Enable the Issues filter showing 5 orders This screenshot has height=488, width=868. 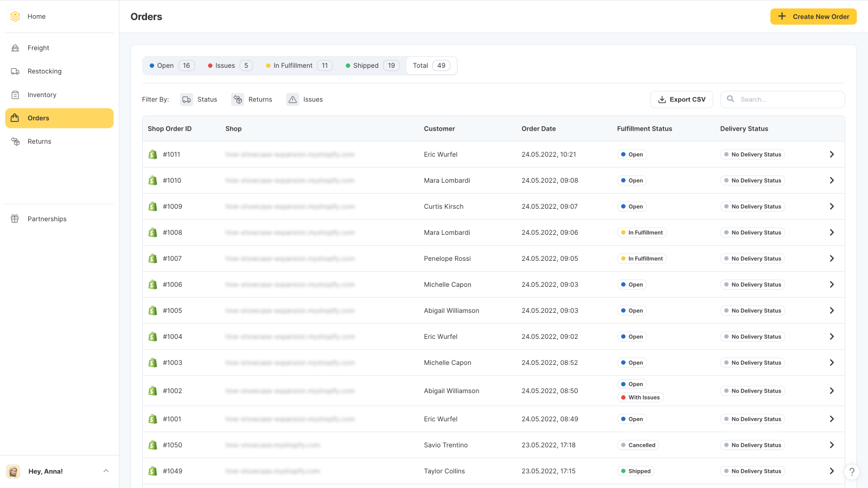coord(228,65)
